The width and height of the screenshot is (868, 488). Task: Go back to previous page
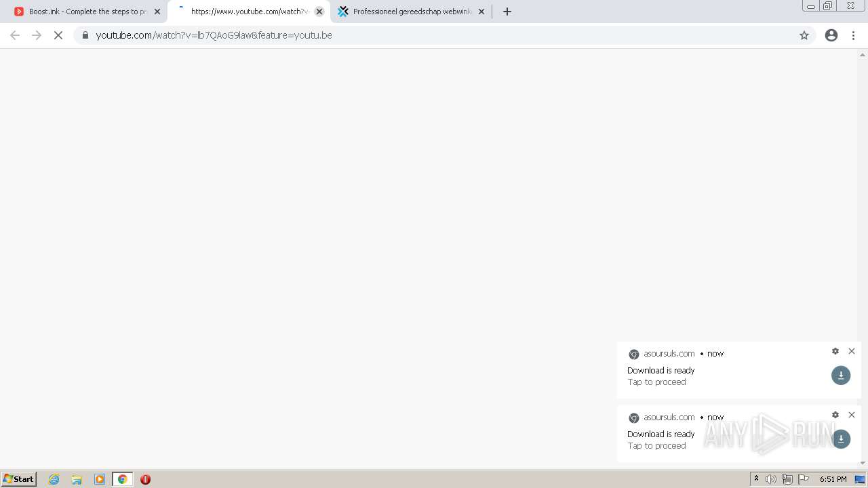coord(15,35)
